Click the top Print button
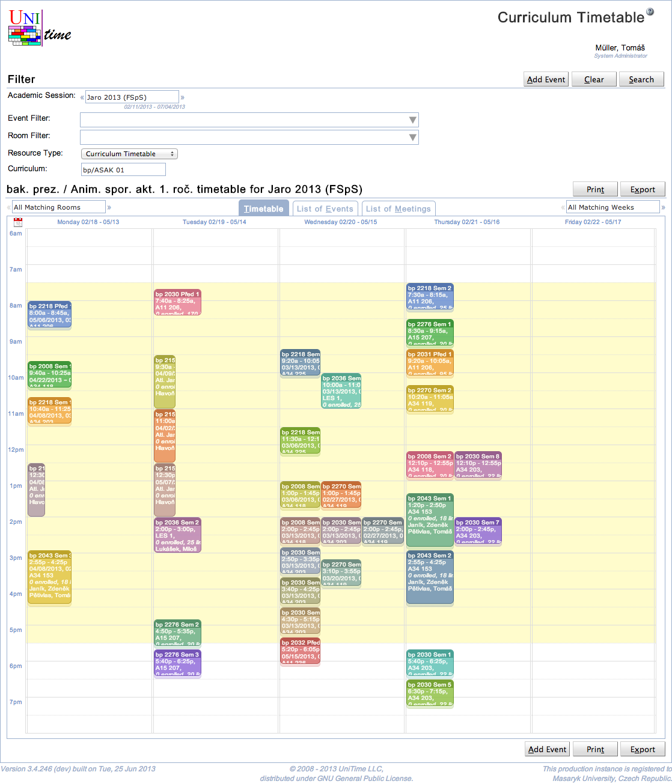 pos(595,189)
